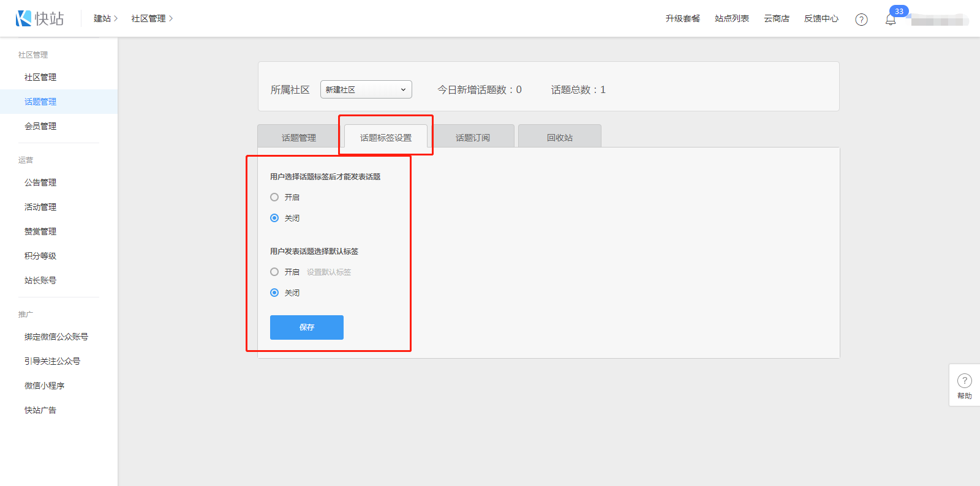Enable 用户选择话题标签后才能发表话题 with 开启 radio

click(274, 197)
